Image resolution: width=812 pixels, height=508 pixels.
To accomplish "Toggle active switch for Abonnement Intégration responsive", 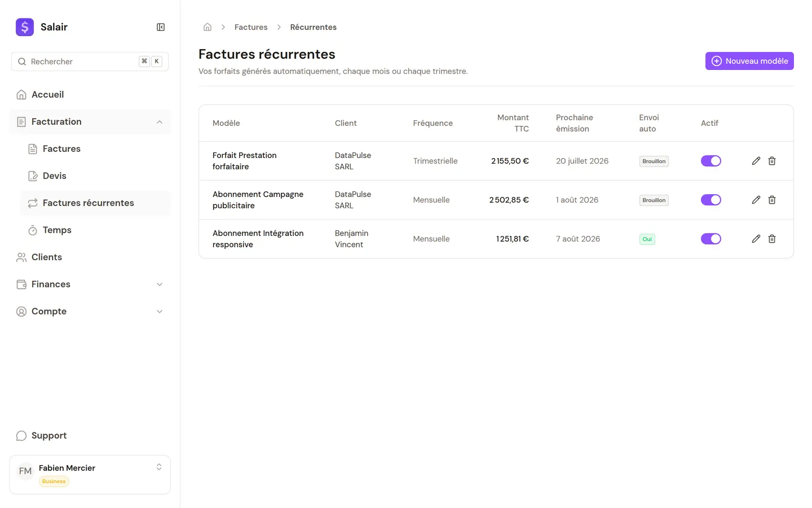I will 711,239.
